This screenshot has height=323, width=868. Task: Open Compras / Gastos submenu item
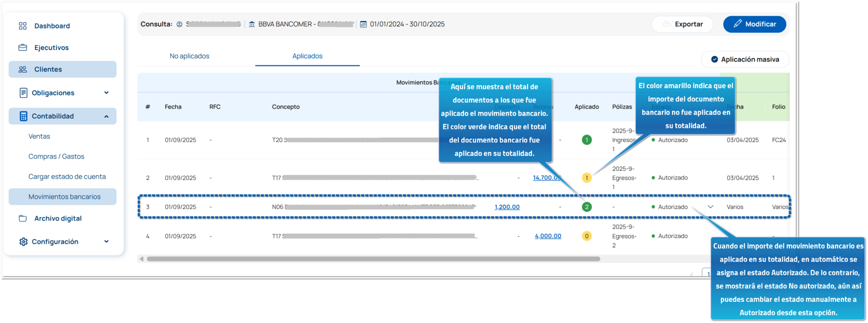point(56,156)
